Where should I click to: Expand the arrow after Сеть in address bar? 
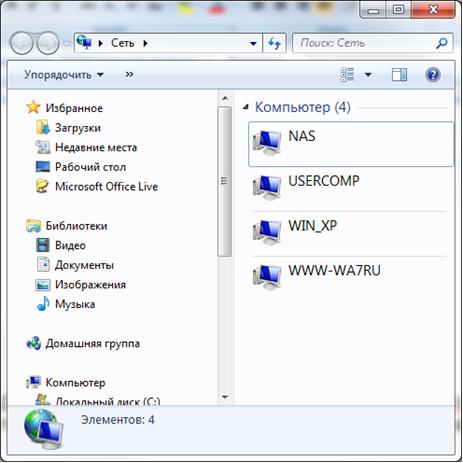[x=145, y=43]
